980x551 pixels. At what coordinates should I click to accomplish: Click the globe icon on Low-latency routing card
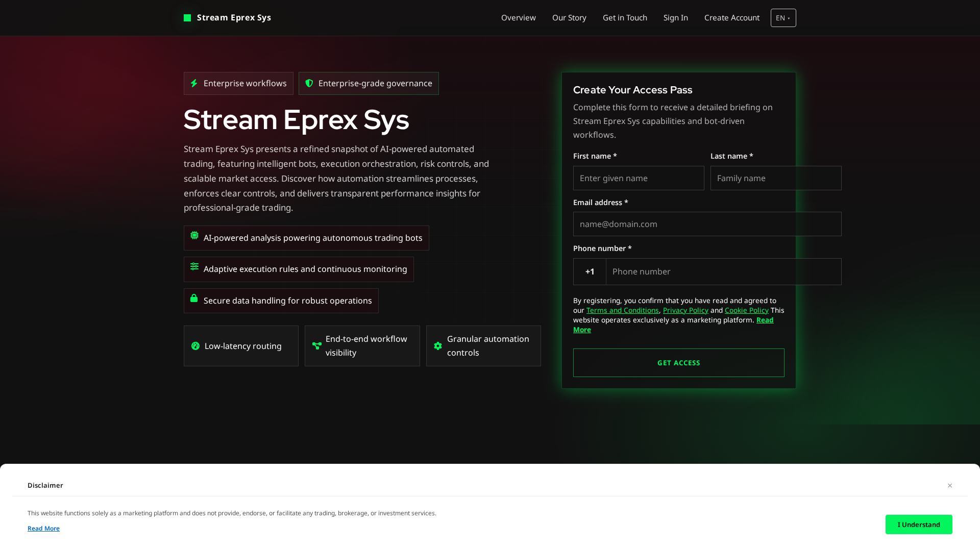(195, 346)
